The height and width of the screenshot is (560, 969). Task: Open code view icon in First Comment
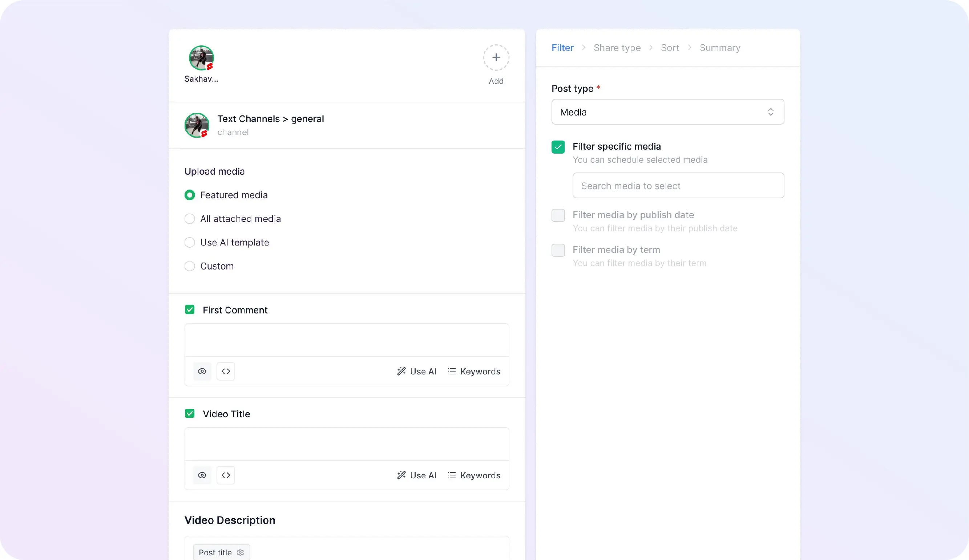[x=226, y=371]
